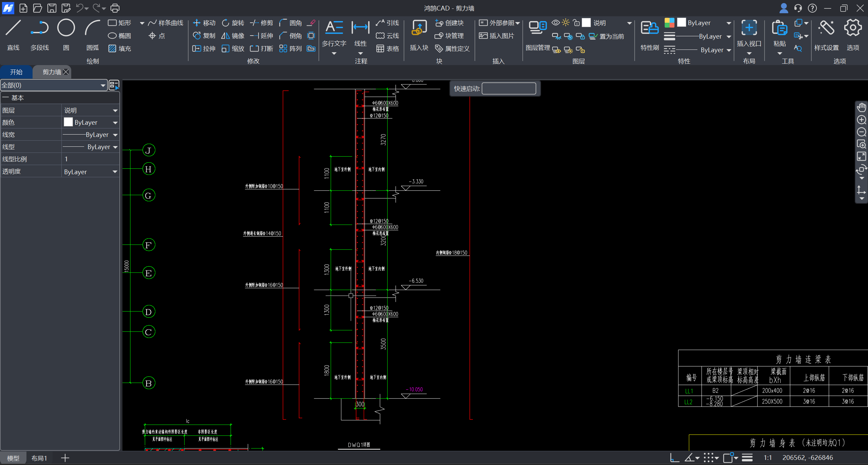
Task: Click the pan hand icon on the right bar
Action: point(861,108)
